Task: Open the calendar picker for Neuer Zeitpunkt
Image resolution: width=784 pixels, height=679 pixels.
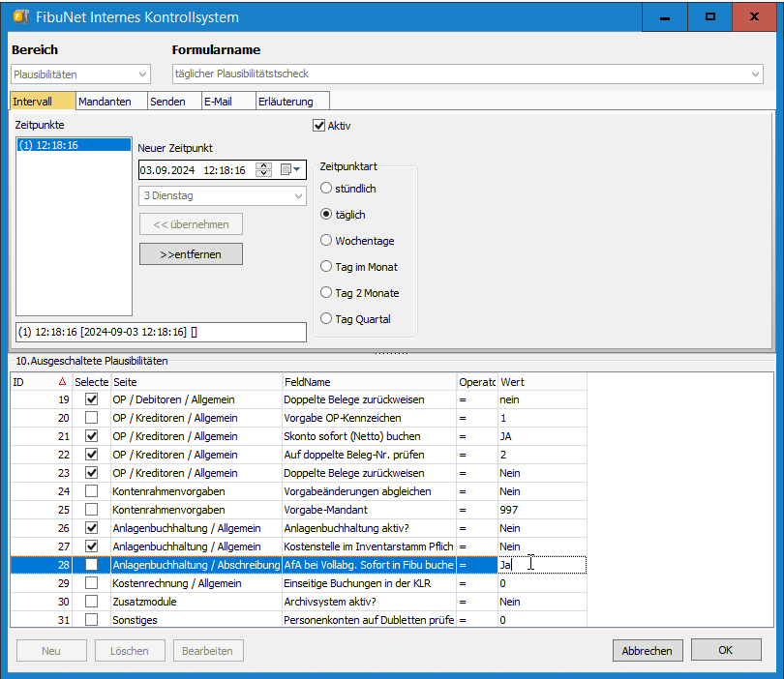Action: (x=290, y=170)
